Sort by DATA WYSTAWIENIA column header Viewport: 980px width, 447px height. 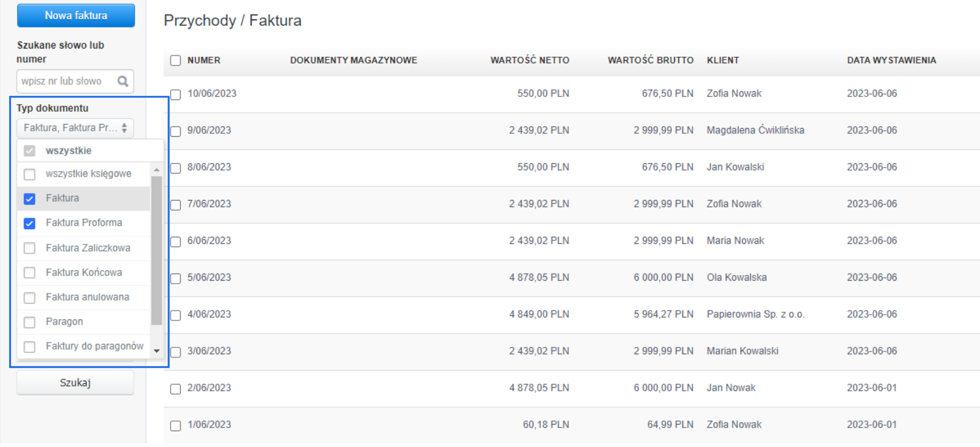[891, 60]
